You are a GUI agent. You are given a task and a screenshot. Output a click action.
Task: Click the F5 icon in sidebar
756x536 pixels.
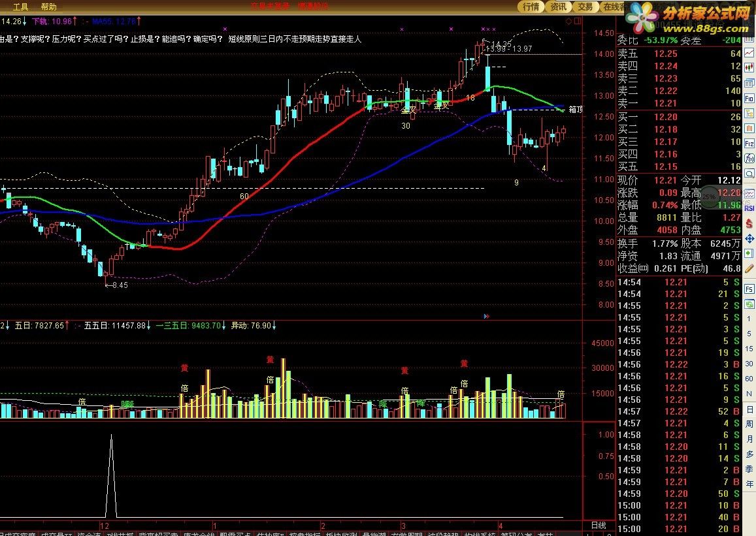click(x=749, y=289)
